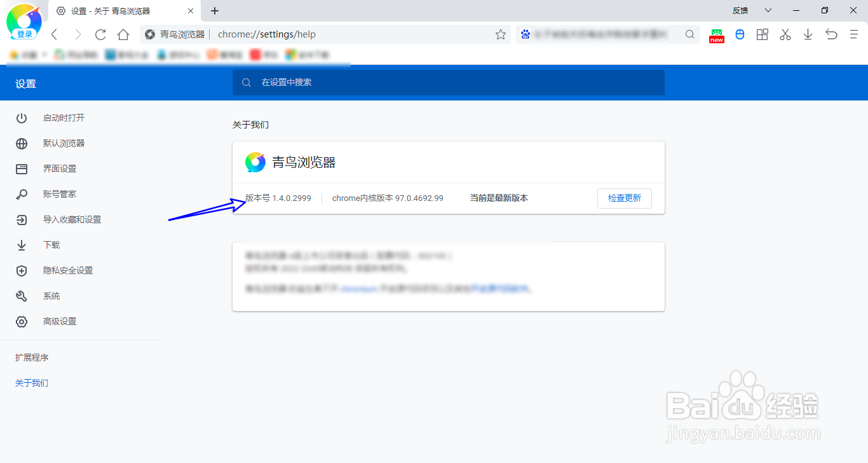868x463 pixels.
Task: Click the 检查更新 button
Action: (x=625, y=198)
